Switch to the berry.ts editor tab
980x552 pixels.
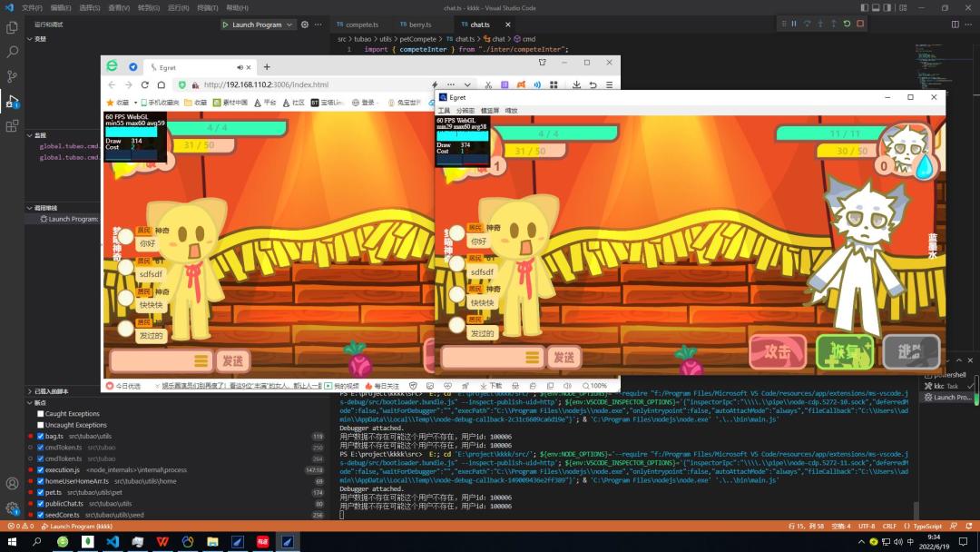416,25
